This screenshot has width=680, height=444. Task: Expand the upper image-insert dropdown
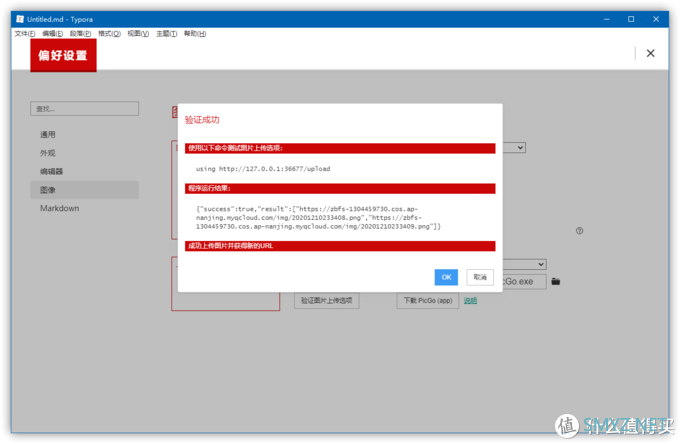pos(515,148)
